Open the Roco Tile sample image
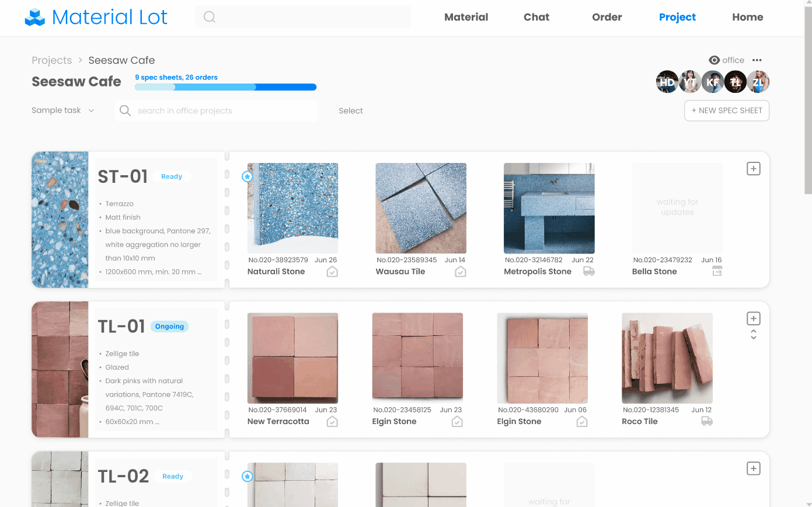 [667, 358]
